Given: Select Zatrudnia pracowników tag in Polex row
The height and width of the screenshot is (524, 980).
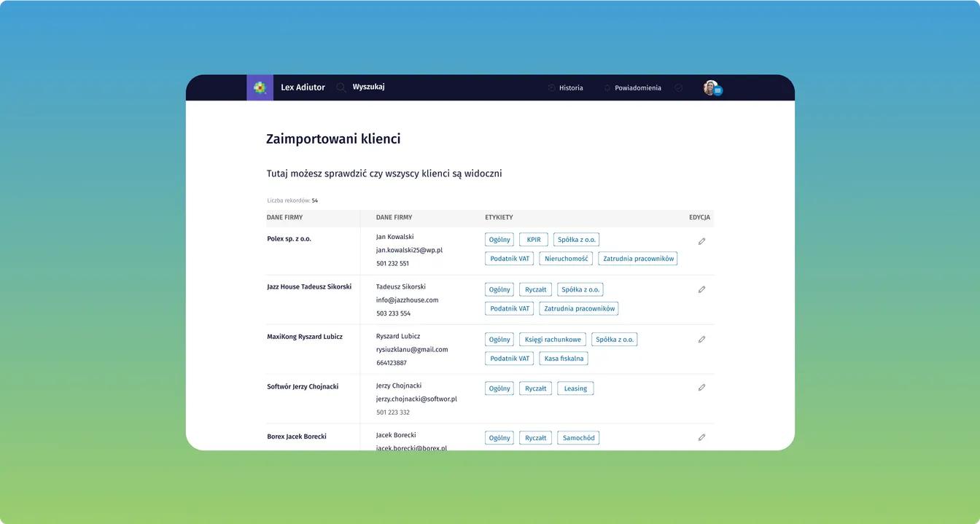Looking at the screenshot, I should point(638,259).
